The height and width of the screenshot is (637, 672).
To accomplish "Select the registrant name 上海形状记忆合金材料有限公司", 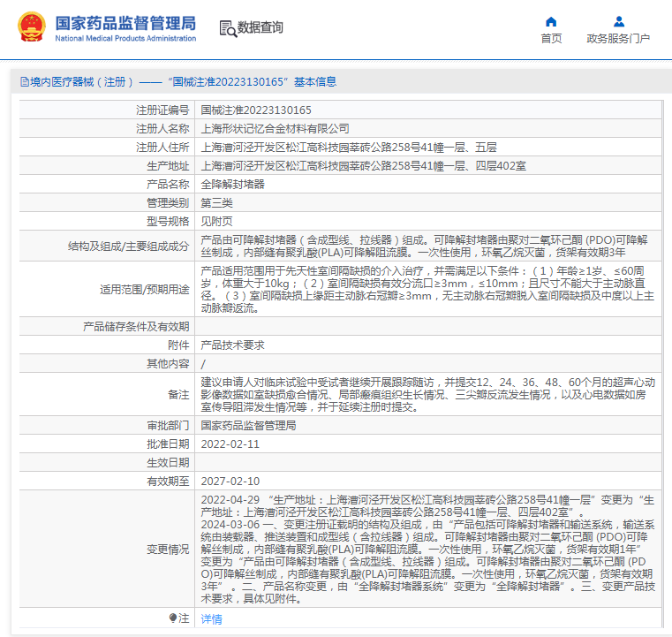I will click(275, 129).
